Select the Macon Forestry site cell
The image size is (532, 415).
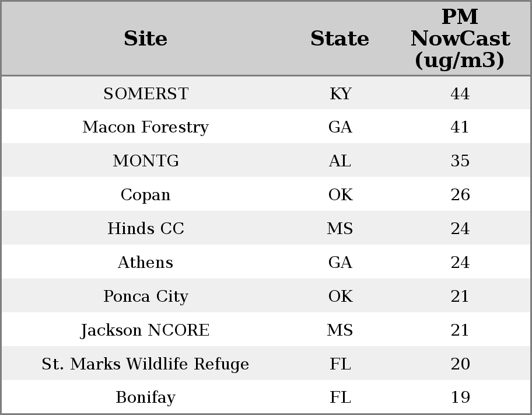tap(145, 127)
